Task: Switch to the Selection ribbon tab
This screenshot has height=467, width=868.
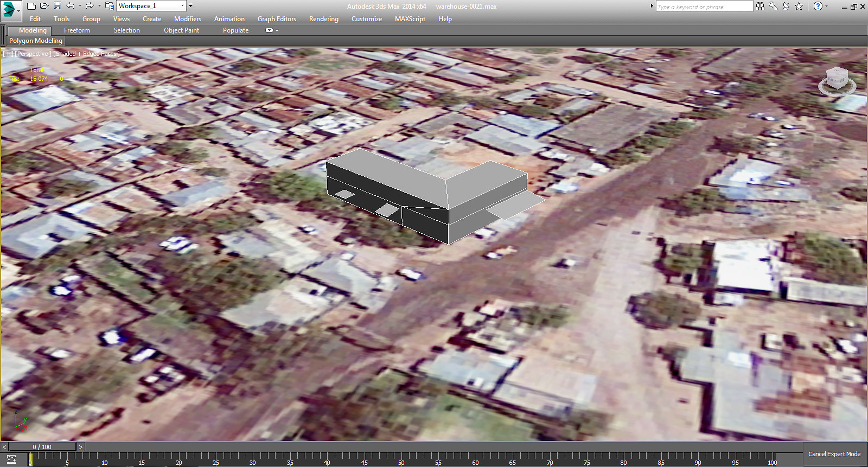Action: coord(127,30)
